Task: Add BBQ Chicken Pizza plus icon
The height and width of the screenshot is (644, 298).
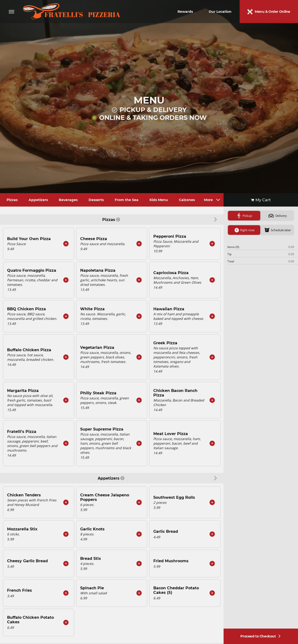Action: tap(66, 316)
